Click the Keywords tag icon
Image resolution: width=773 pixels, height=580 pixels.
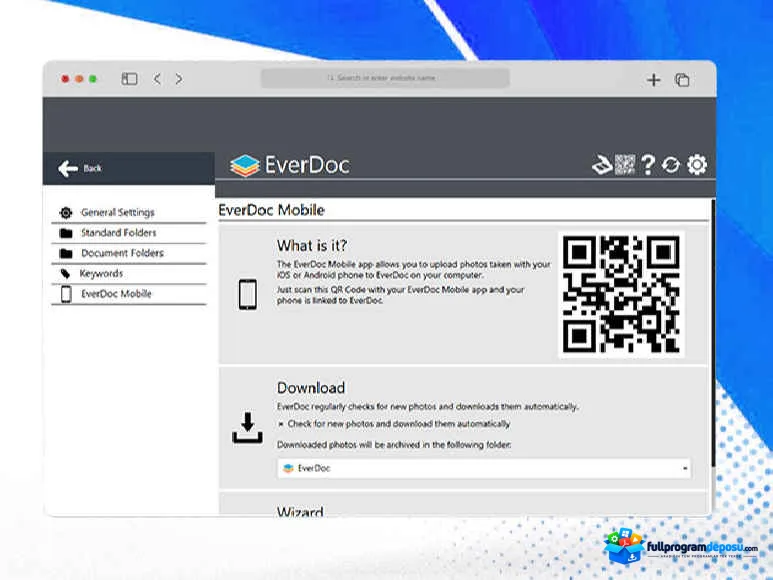click(x=65, y=273)
